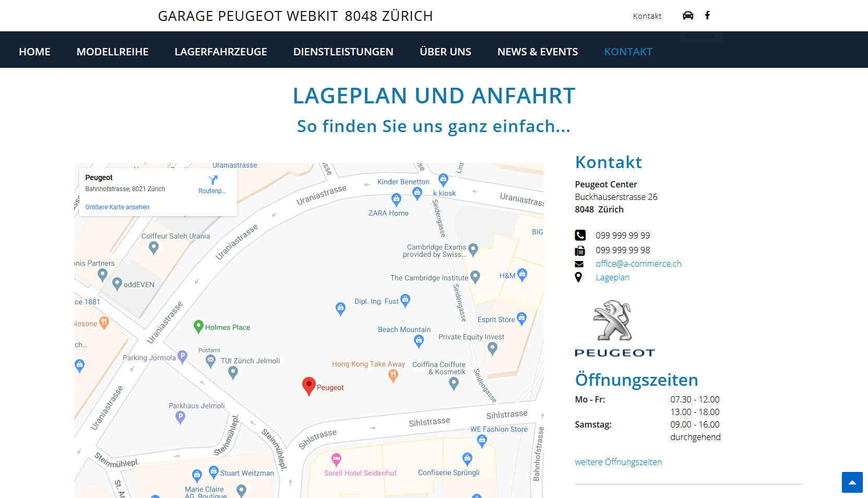
Task: Click the Cambridge Exams marker
Action: [473, 250]
